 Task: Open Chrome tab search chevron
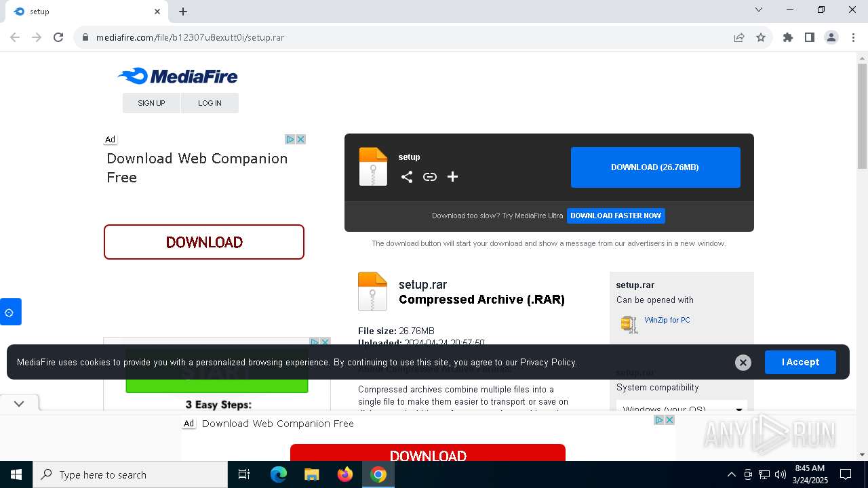759,9
